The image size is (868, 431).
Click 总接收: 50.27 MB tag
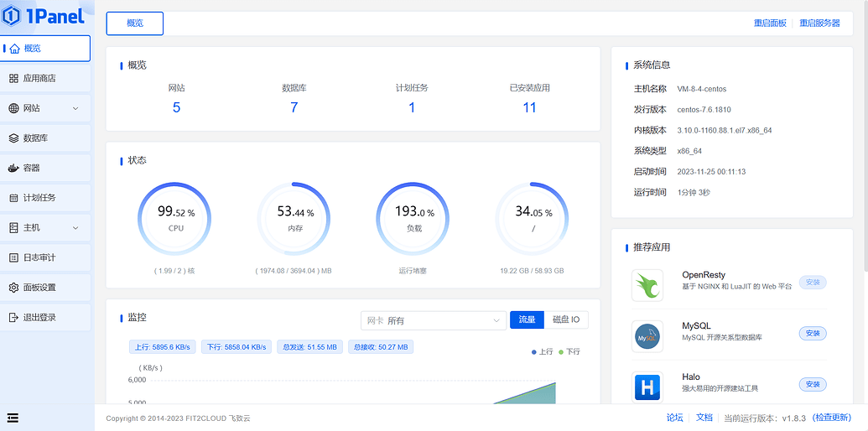point(381,347)
